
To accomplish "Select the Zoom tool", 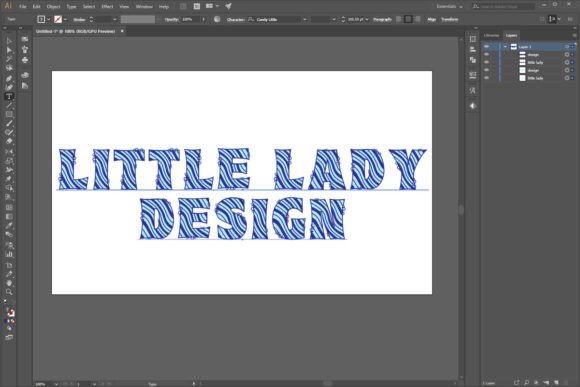I will (9, 292).
